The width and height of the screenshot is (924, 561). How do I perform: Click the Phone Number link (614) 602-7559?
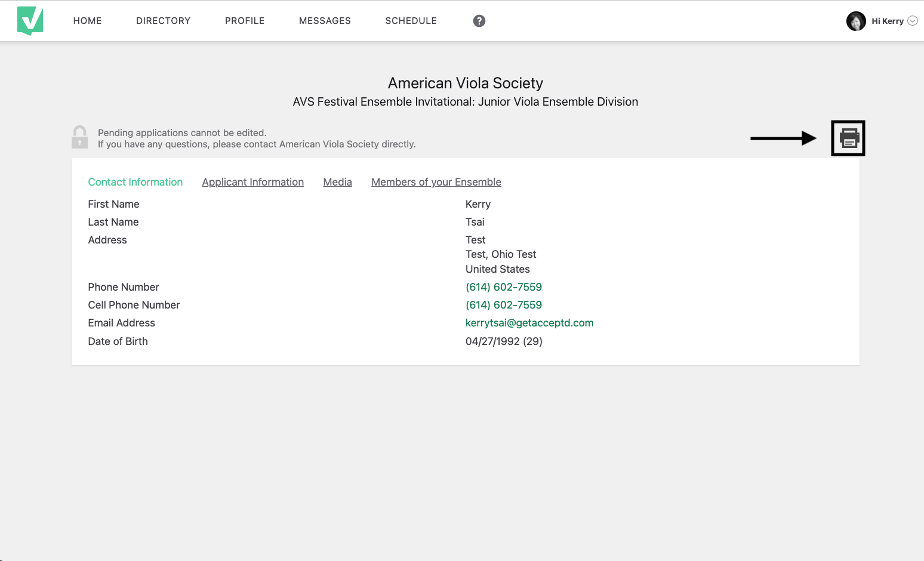point(504,287)
